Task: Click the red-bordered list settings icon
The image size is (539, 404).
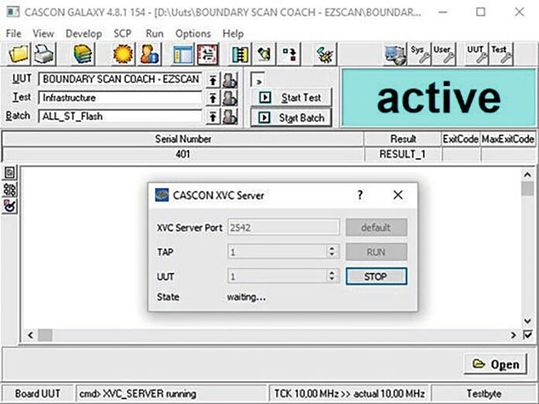Action: point(208,54)
